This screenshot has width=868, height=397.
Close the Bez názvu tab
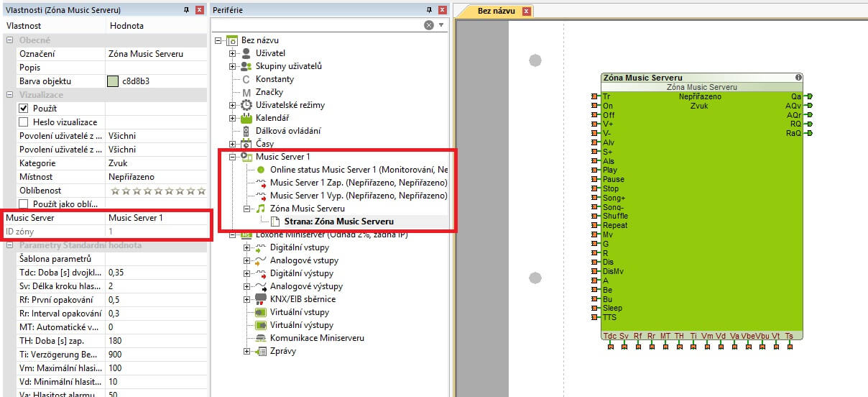coord(527,11)
